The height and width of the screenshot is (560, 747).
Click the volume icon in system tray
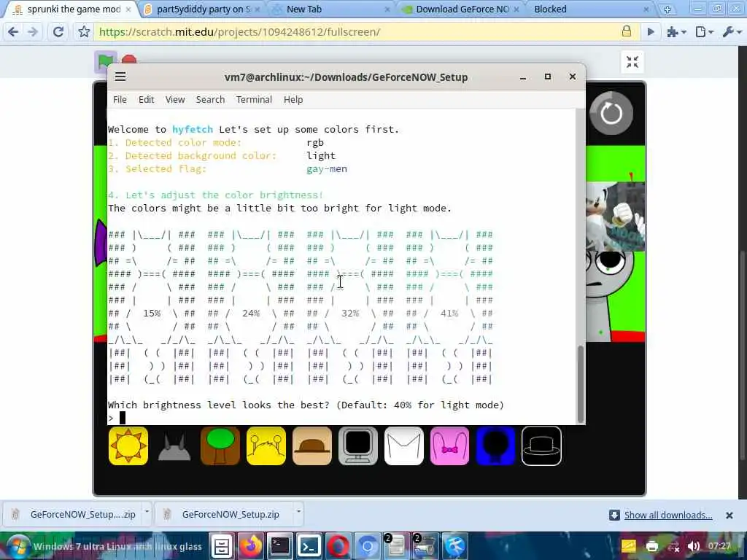(x=694, y=546)
